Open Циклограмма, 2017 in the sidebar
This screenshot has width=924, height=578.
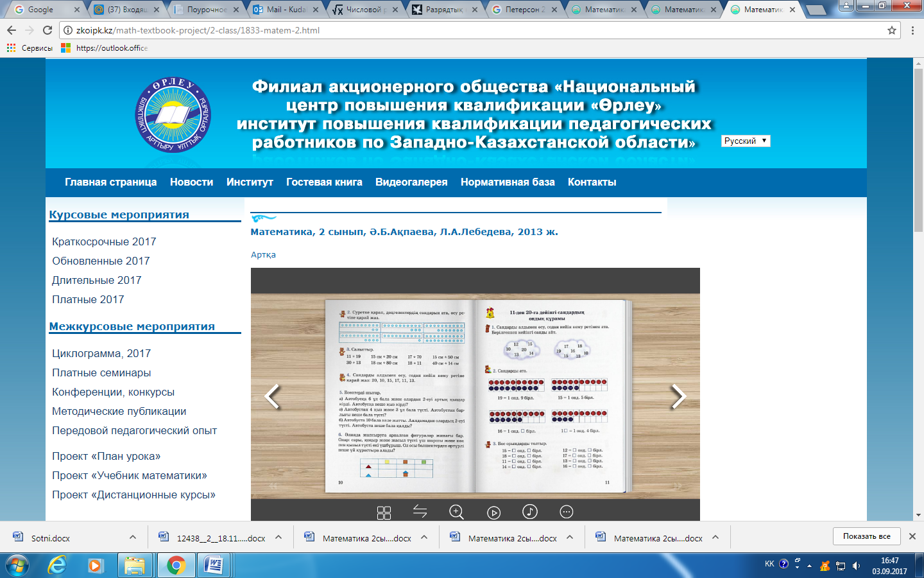pyautogui.click(x=101, y=354)
